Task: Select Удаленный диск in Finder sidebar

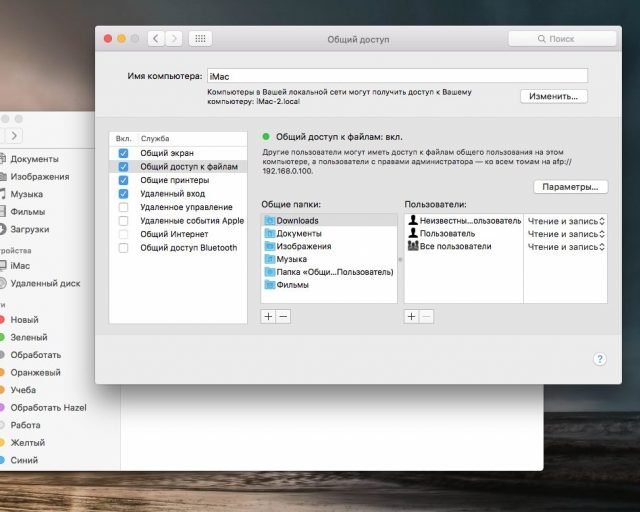Action: click(45, 283)
